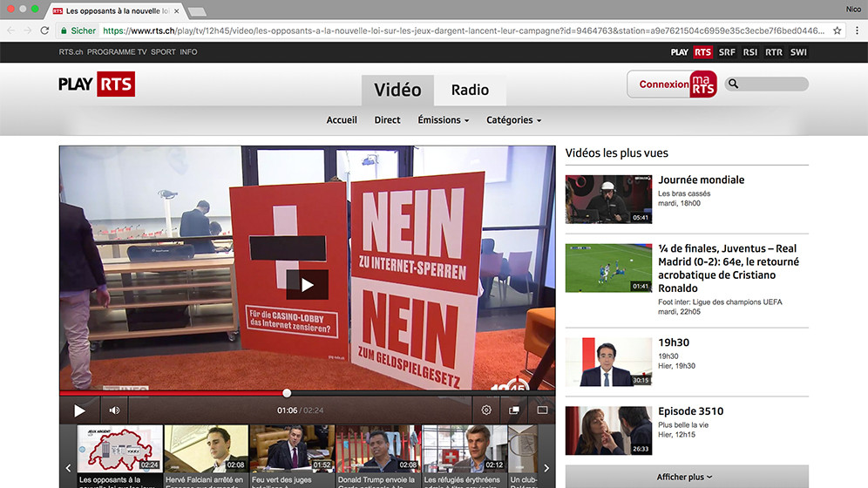Show next videos in carousel
Viewport: 868px width, 488px height.
click(x=546, y=468)
